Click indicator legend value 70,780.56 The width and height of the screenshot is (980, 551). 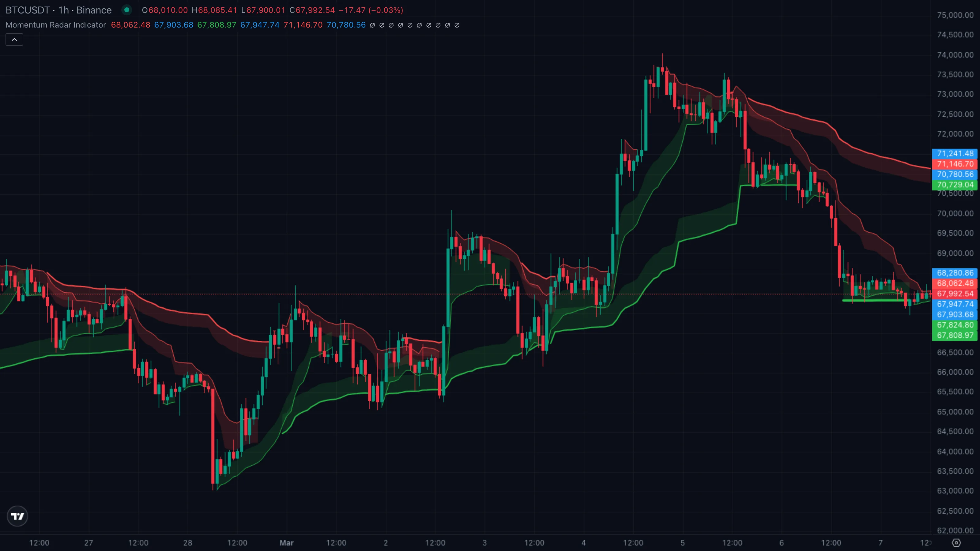pos(346,25)
